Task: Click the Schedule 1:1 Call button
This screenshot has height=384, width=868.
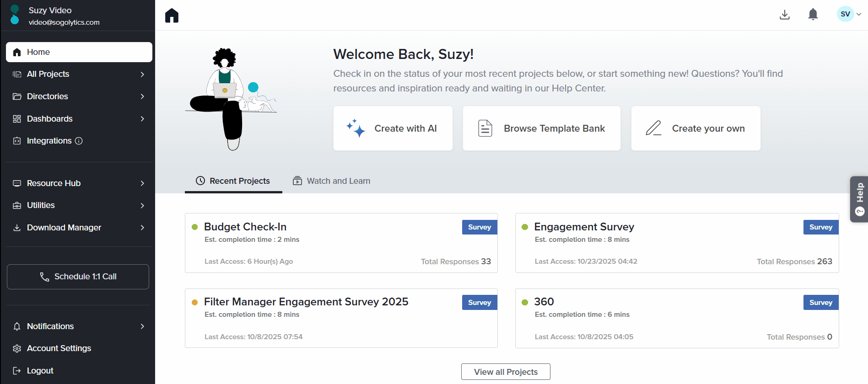Action: pyautogui.click(x=78, y=277)
